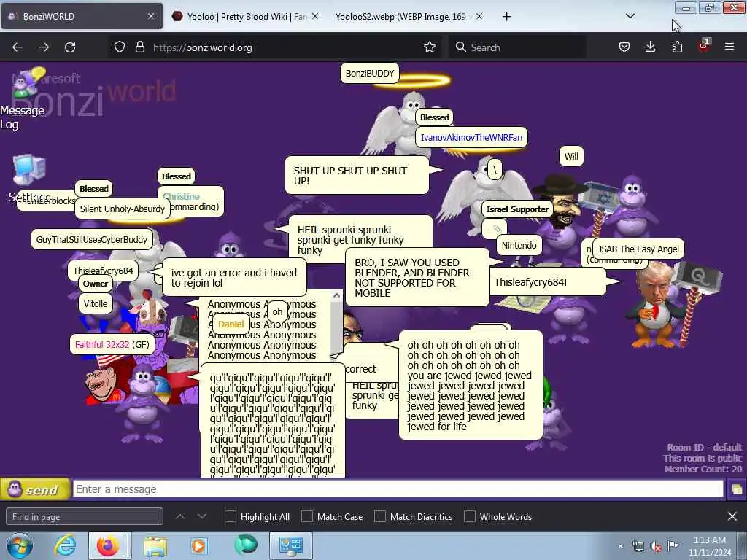The height and width of the screenshot is (560, 747).
Task: Click the JSAB The Easy Angel name tag
Action: [x=638, y=249]
